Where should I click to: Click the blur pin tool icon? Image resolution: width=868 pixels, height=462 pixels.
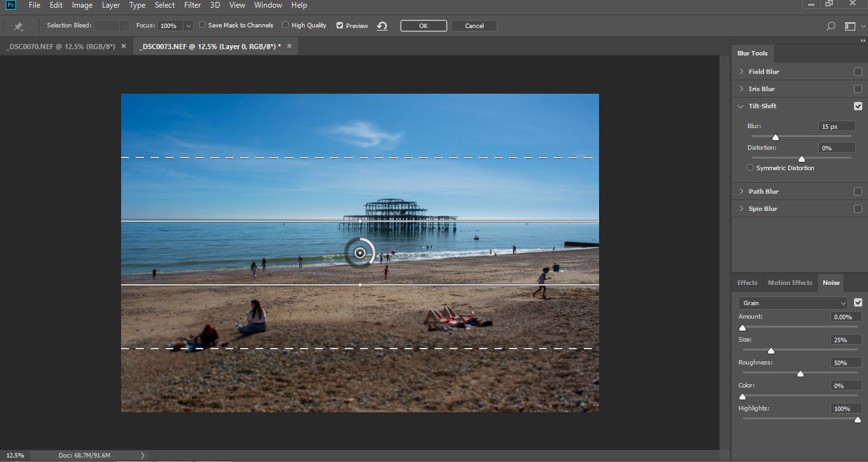tap(18, 26)
